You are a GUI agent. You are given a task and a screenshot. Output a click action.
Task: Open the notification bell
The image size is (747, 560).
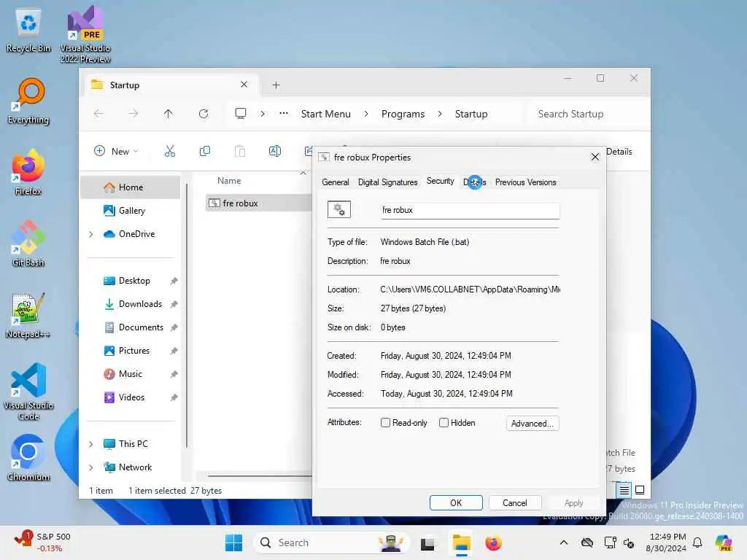pyautogui.click(x=697, y=542)
